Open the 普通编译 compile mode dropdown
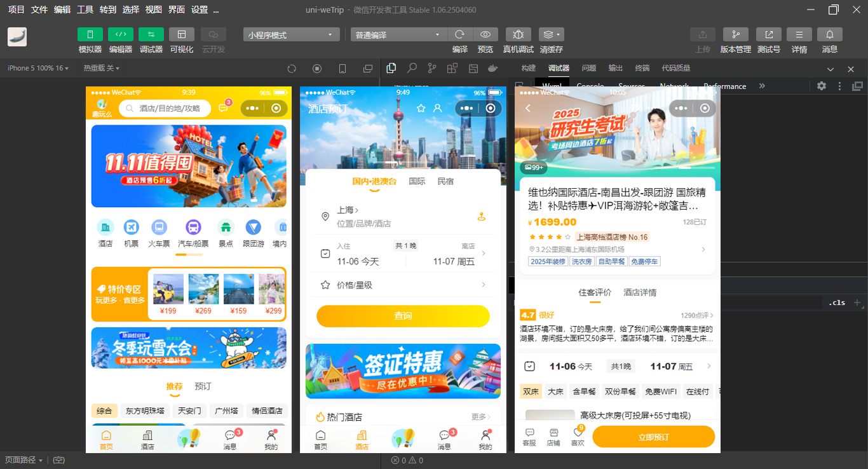 (398, 34)
